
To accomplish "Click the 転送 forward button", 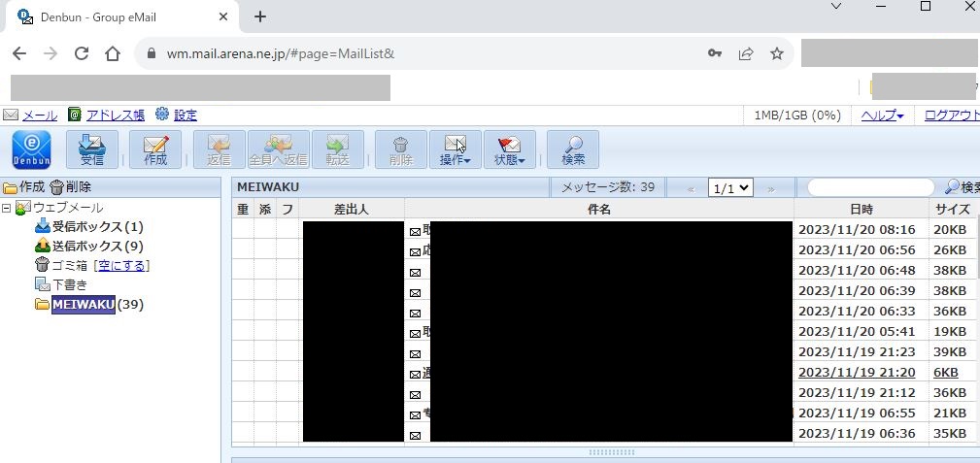I will 337,149.
